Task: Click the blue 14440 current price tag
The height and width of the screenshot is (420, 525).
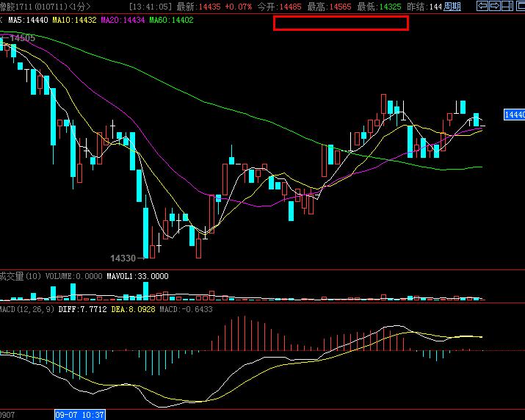Action: [514, 115]
